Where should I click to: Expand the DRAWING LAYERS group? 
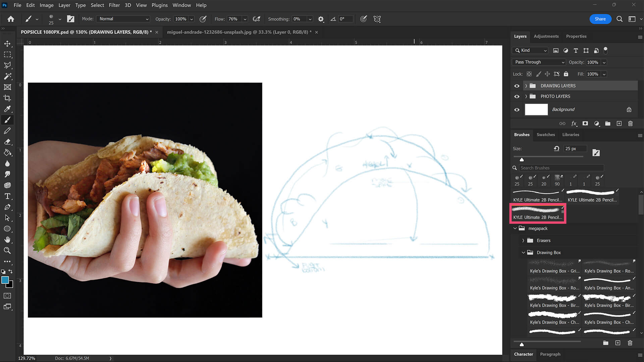pos(526,86)
